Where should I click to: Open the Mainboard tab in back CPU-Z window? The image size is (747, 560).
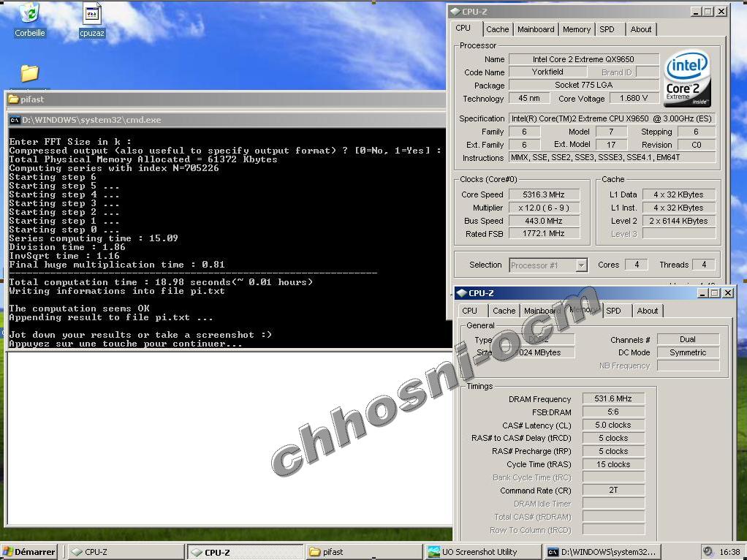[536, 29]
